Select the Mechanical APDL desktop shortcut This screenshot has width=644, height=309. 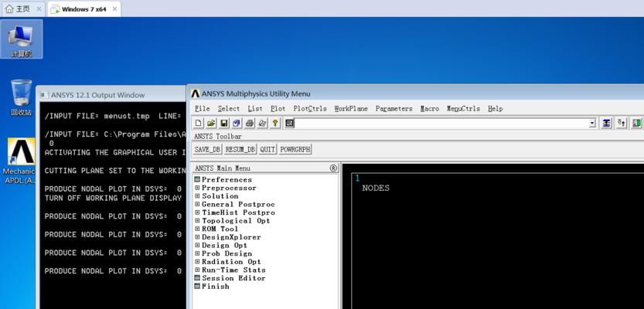tap(21, 161)
